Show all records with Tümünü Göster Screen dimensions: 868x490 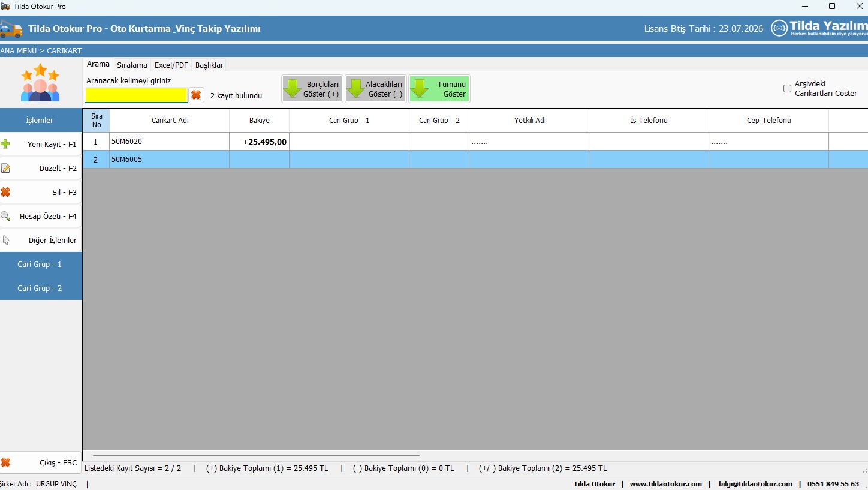tap(439, 89)
